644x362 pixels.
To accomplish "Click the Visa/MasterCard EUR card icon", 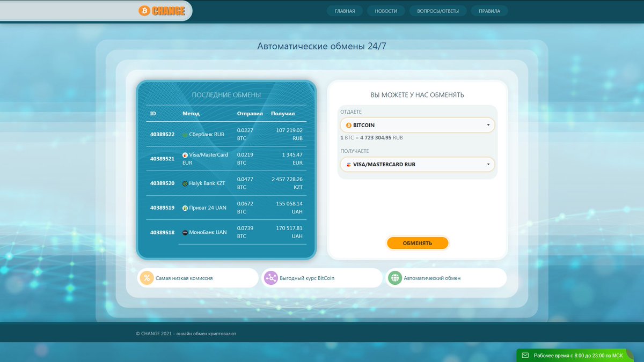I will click(185, 155).
